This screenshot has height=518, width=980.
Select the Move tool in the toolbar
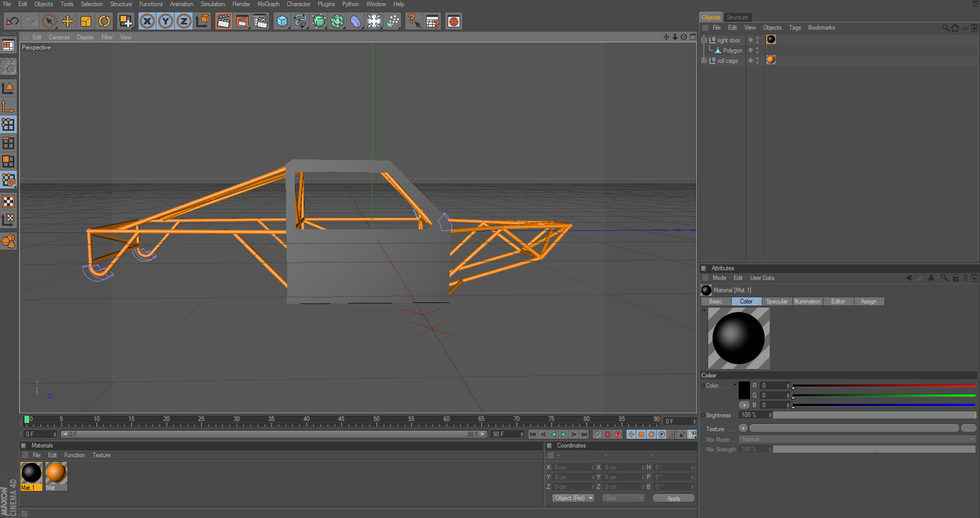click(x=67, y=21)
